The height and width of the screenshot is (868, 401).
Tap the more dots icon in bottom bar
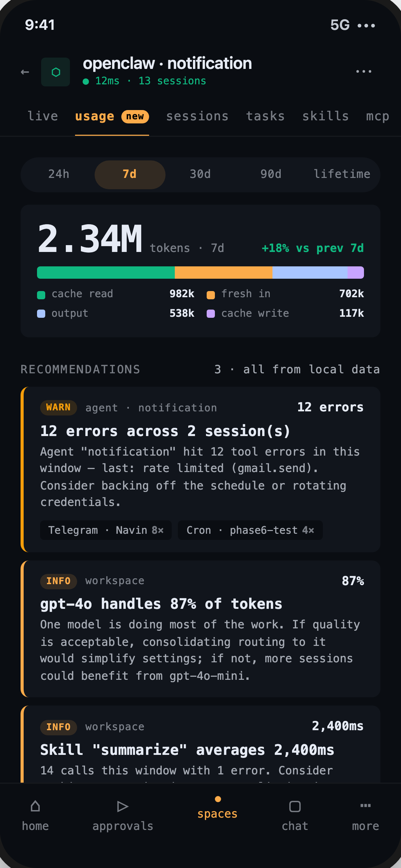[x=365, y=805]
